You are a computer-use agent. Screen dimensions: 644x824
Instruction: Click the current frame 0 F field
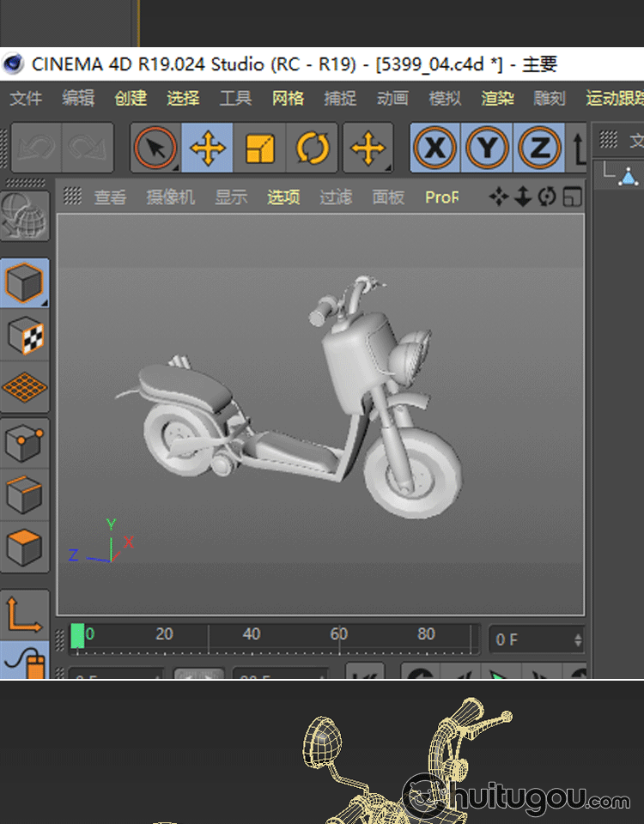pyautogui.click(x=536, y=640)
